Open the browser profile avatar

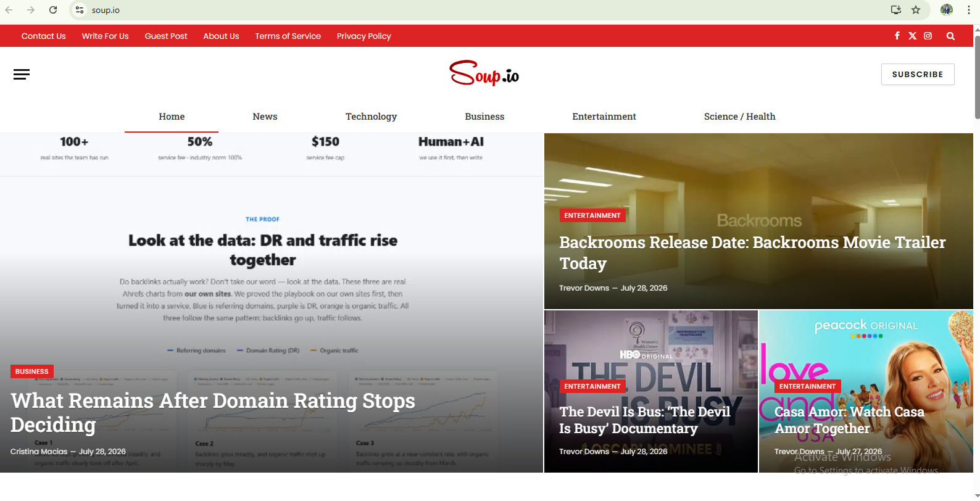[947, 10]
